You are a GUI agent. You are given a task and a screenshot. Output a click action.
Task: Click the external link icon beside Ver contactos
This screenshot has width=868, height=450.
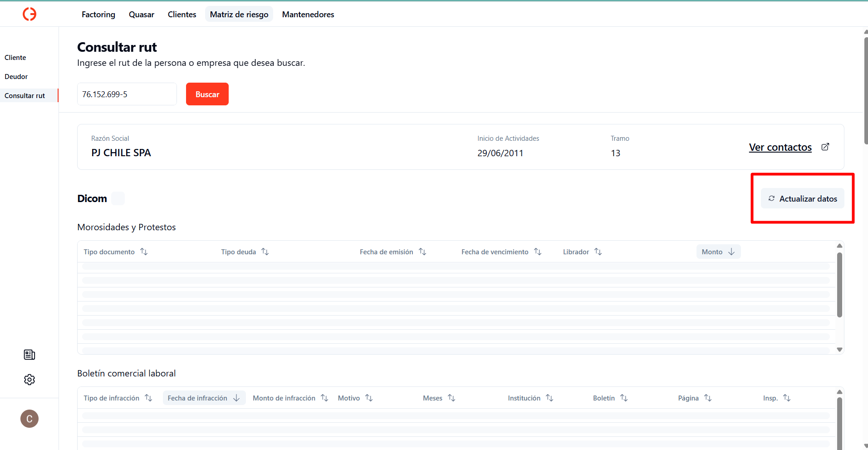[825, 147]
